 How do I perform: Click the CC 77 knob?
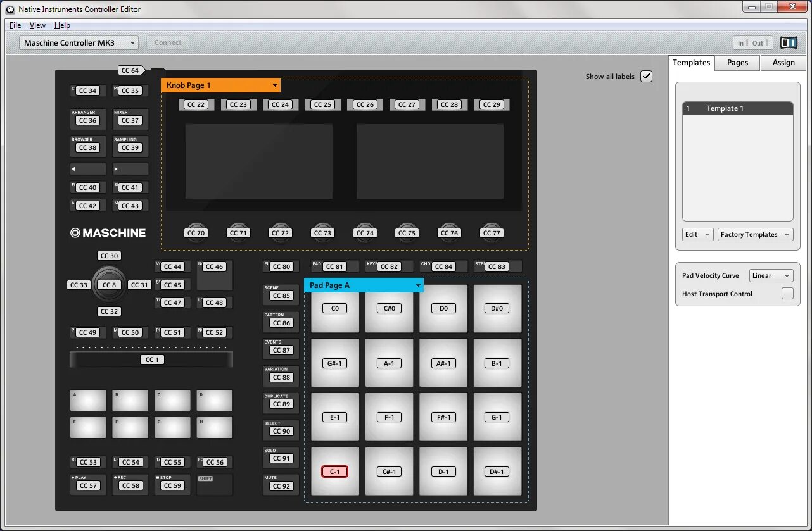492,232
